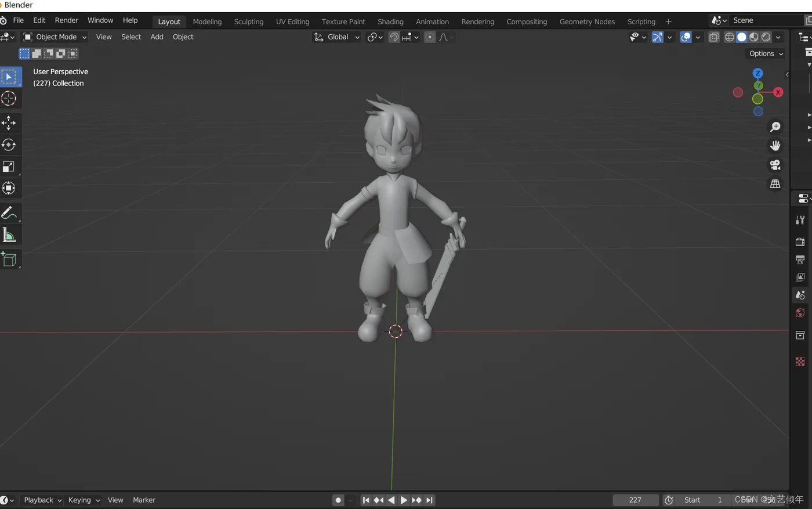Viewport: 812px width, 509px height.
Task: Switch to the Shading workspace tab
Action: tap(390, 21)
